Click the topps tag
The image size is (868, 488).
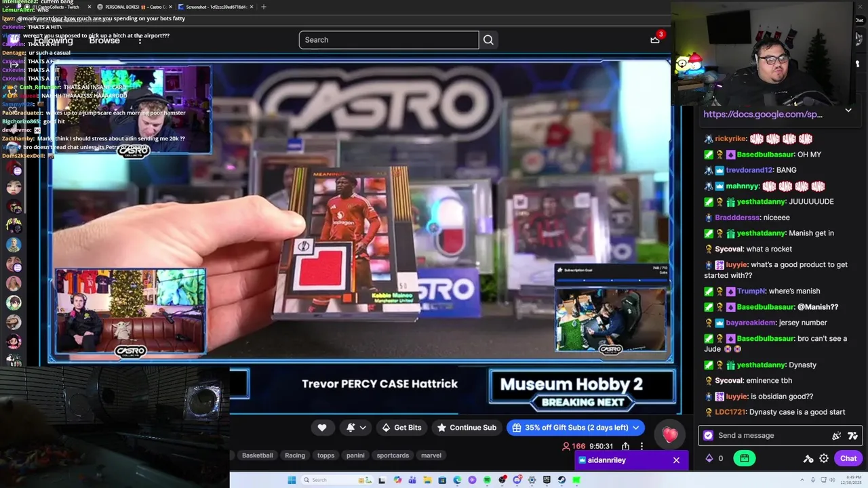pyautogui.click(x=326, y=455)
